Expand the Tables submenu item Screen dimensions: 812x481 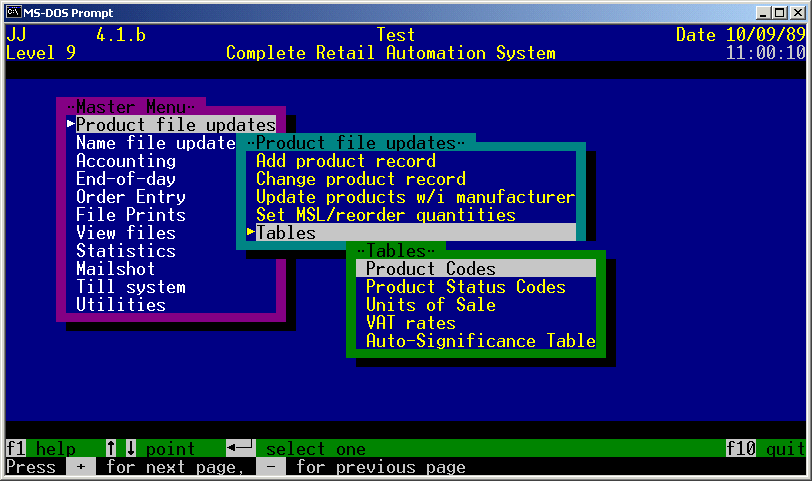pyautogui.click(x=286, y=233)
